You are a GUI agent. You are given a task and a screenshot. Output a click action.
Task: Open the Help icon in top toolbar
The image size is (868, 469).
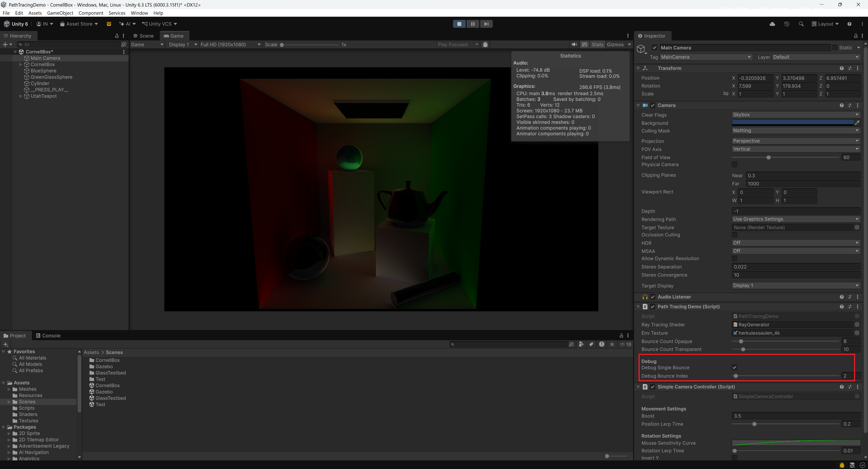click(849, 24)
